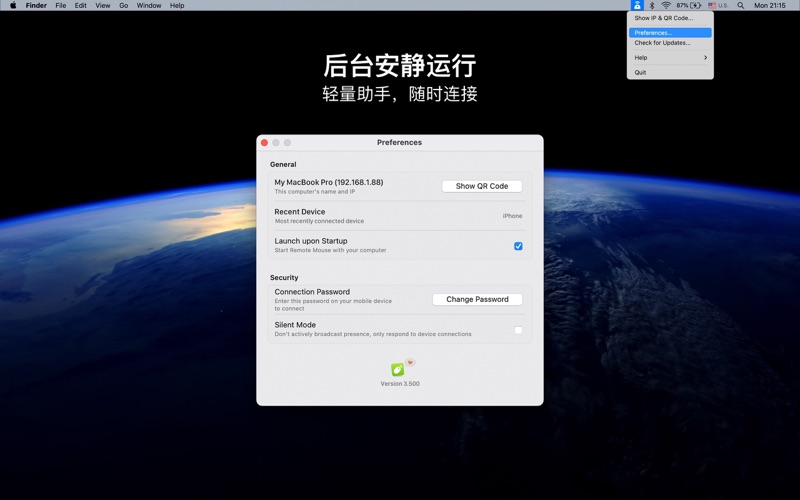Disable Launch upon Startup checkbox

[x=518, y=246]
